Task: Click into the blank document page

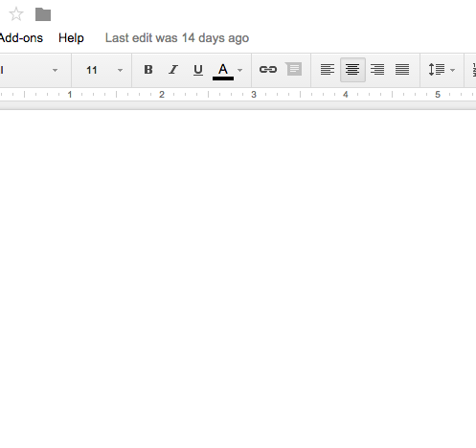Action: (x=238, y=278)
